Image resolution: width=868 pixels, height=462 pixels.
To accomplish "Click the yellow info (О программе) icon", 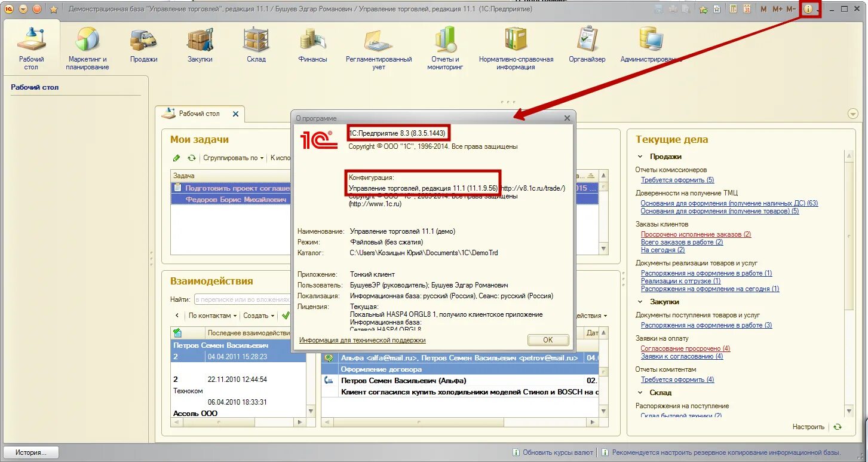I will click(x=808, y=9).
